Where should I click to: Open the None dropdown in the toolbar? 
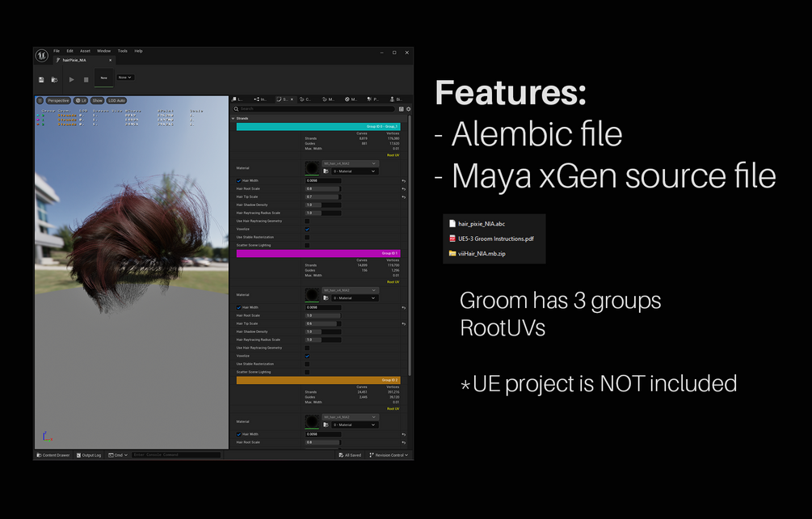click(x=124, y=77)
